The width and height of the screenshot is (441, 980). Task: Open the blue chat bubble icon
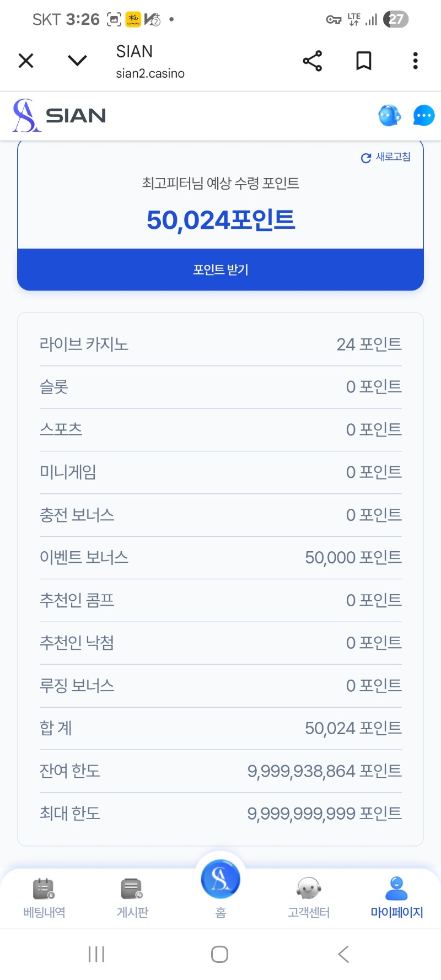click(x=423, y=116)
